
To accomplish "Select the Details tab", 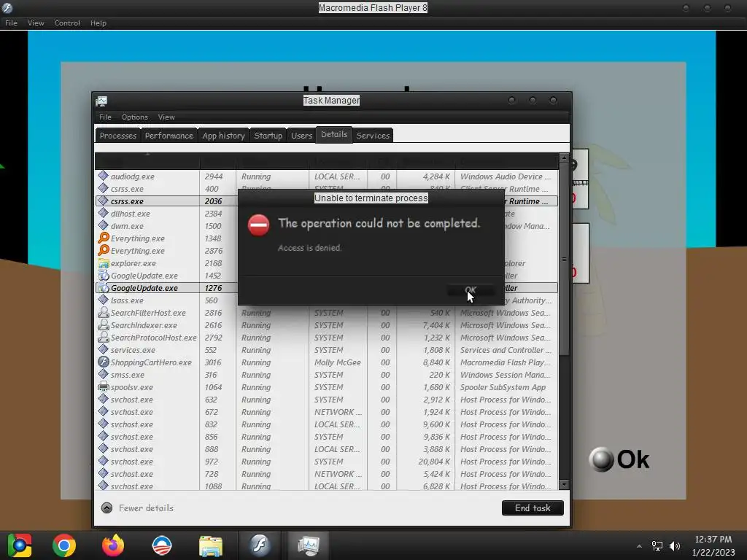I will pos(334,134).
